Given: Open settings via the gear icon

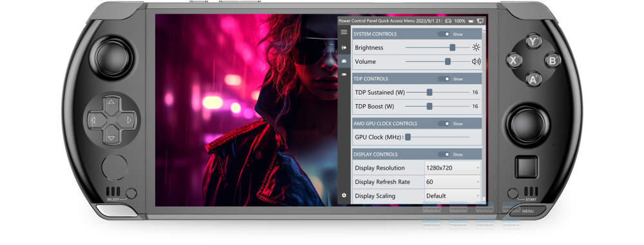Looking at the screenshot, I should point(344,195).
